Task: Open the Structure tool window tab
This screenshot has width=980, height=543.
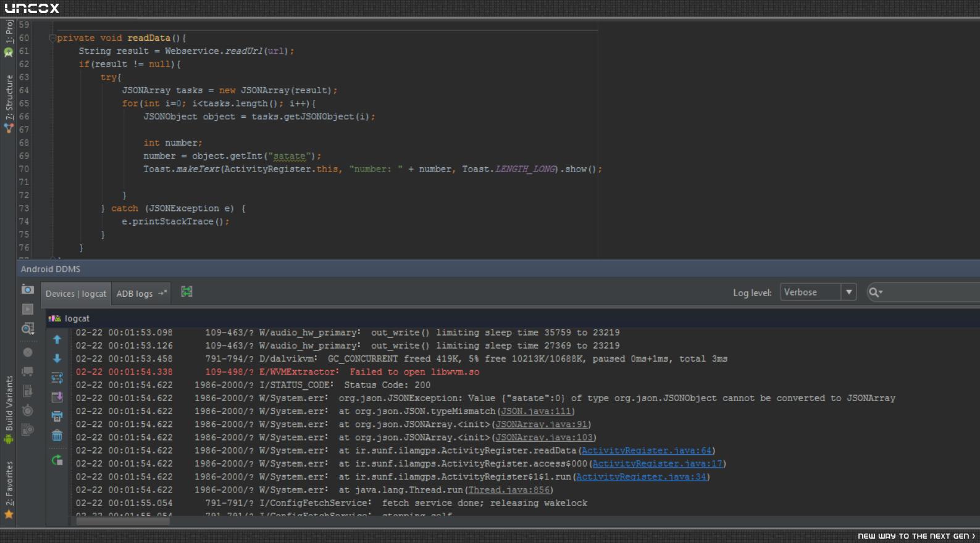Action: click(9, 97)
